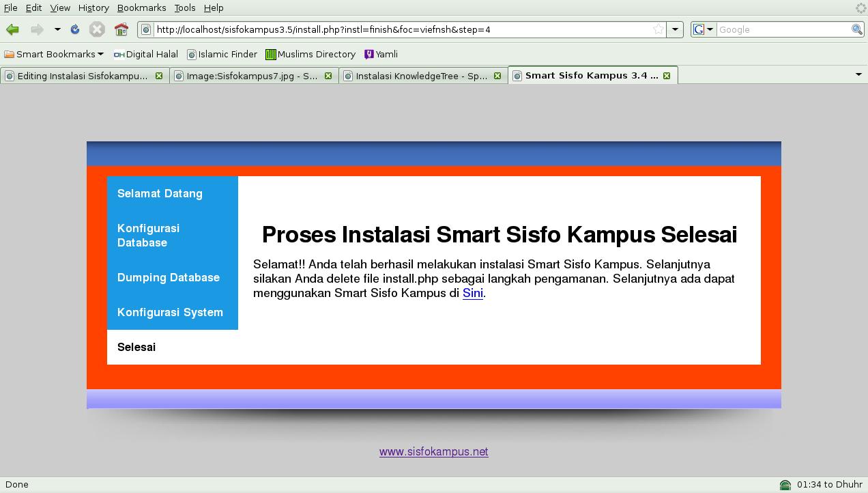Follow the Sini link
Image resolution: width=868 pixels, height=493 pixels.
click(x=473, y=293)
